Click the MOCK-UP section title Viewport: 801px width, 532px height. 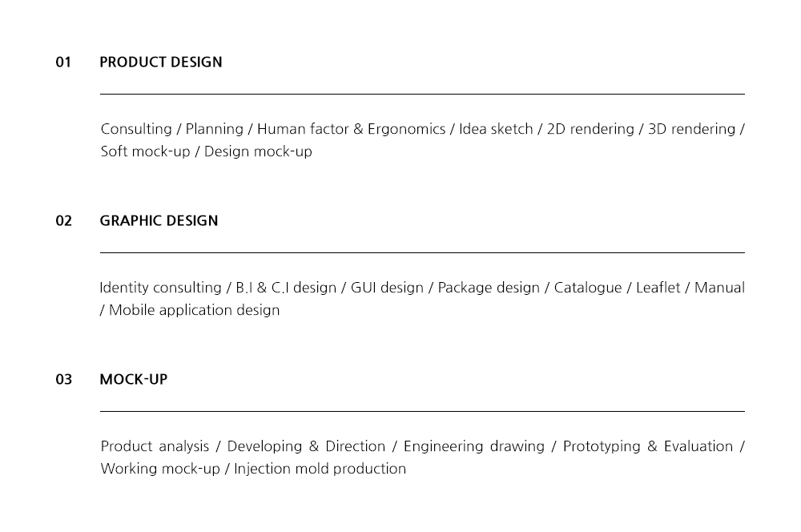coord(133,379)
